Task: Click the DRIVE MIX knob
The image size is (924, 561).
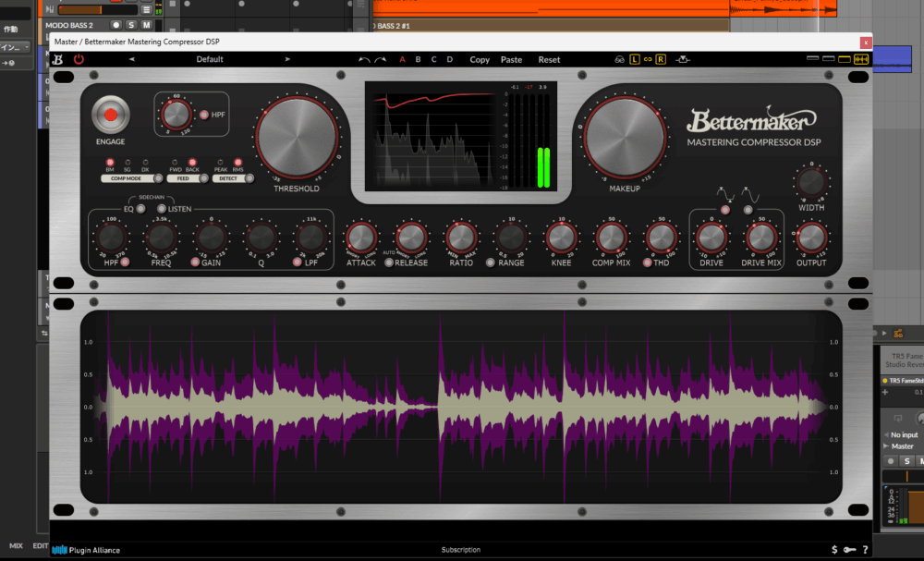Action: coord(760,238)
